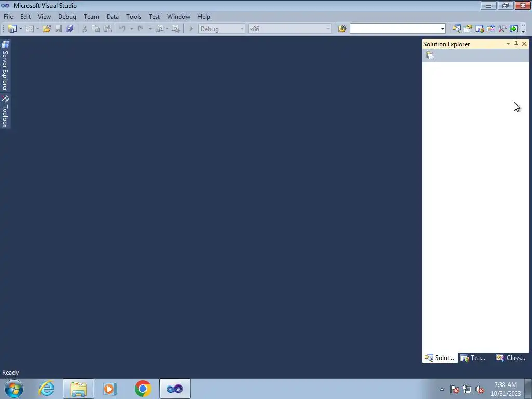Open the New Project button's dropdown arrow
This screenshot has width=532, height=399.
pyautogui.click(x=21, y=29)
